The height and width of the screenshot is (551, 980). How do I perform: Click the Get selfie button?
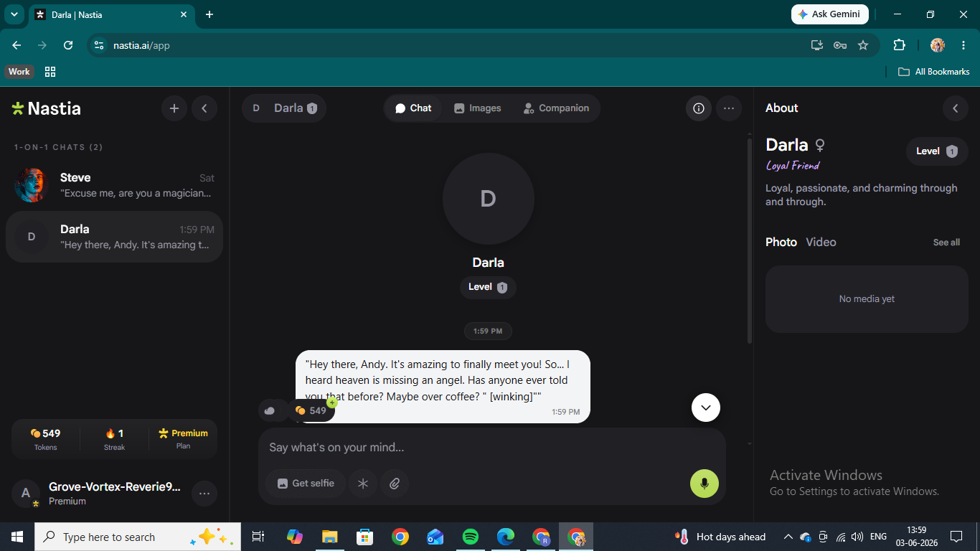coord(306,484)
